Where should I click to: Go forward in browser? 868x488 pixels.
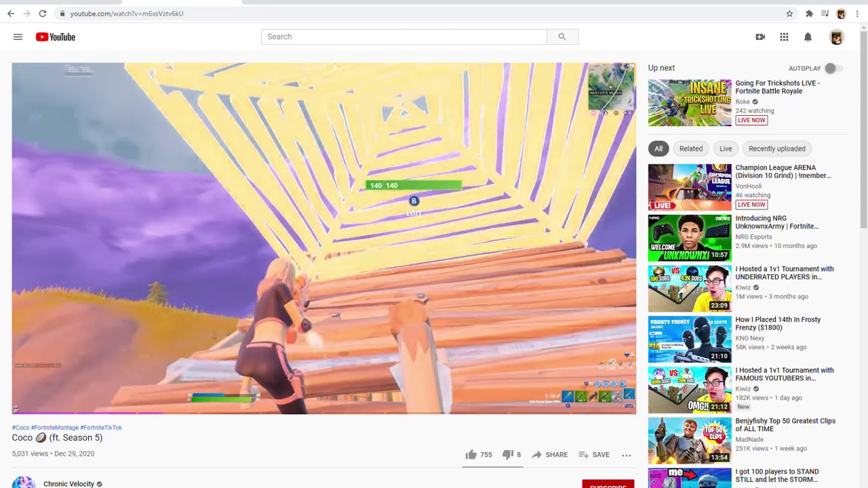(x=26, y=14)
